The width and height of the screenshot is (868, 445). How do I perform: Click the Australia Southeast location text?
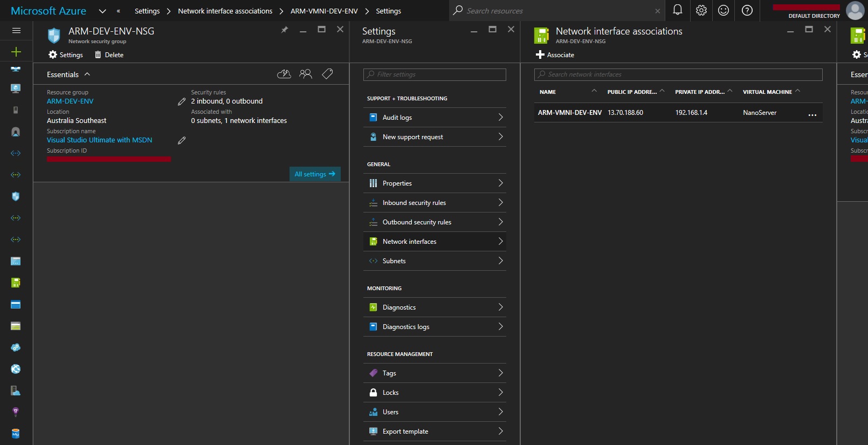(77, 121)
